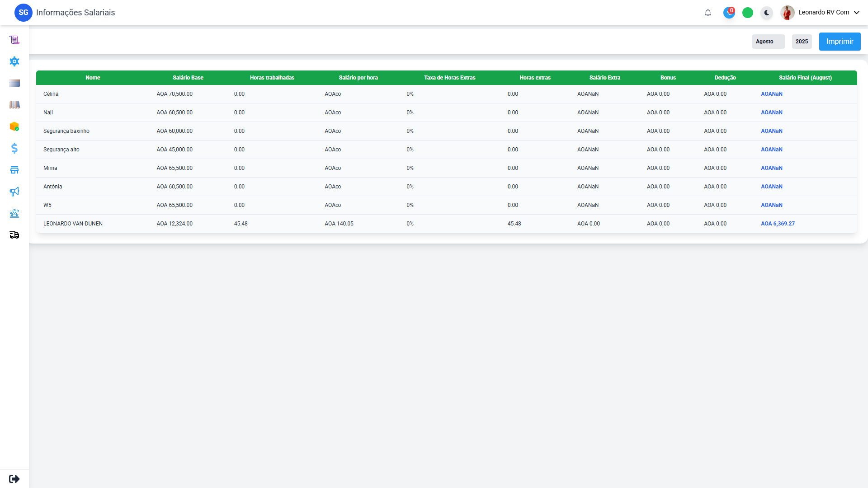Click the Dedução column header

(x=725, y=78)
